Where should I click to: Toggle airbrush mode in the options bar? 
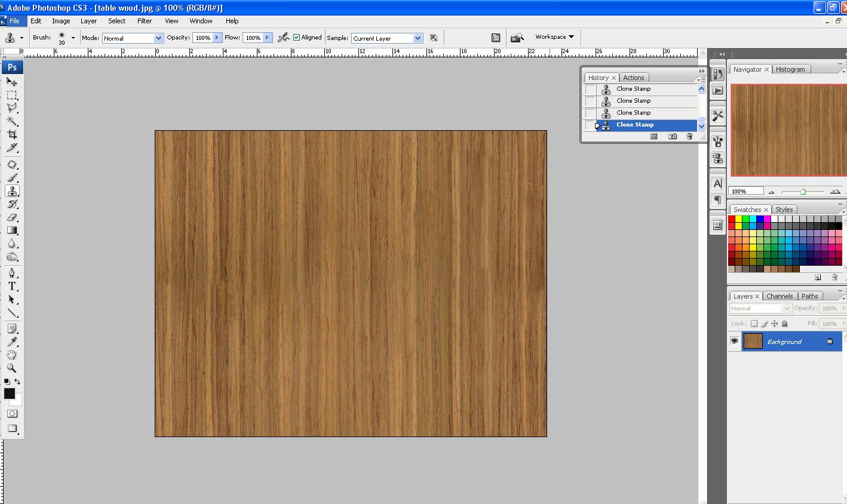point(283,37)
